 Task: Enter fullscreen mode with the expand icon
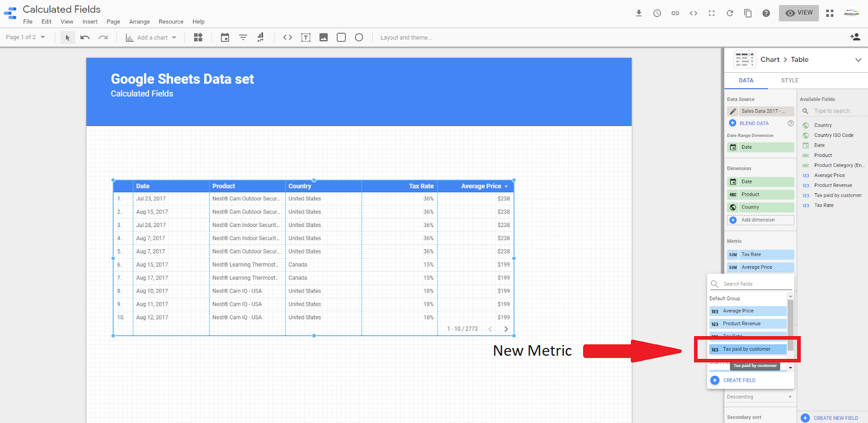pyautogui.click(x=712, y=13)
